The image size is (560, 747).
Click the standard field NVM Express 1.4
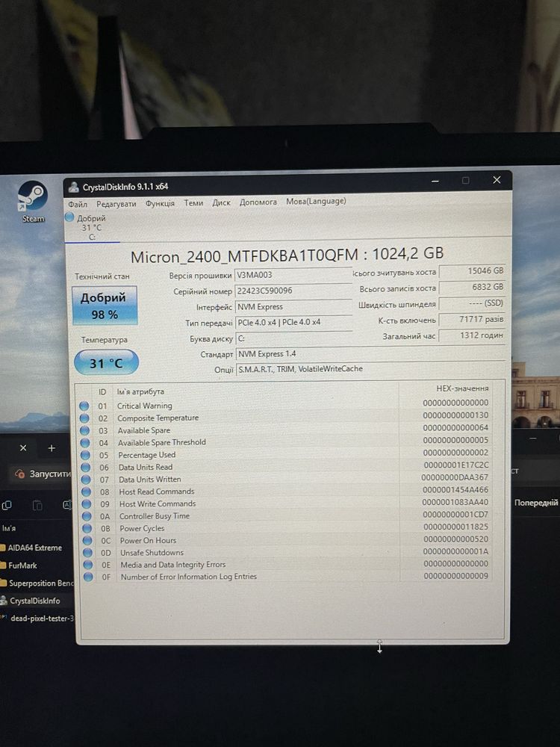click(x=370, y=354)
